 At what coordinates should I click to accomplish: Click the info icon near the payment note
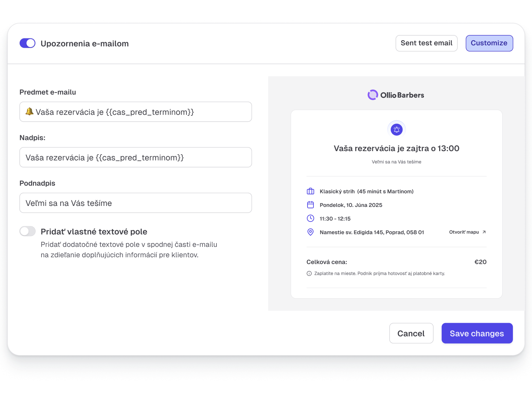click(309, 274)
